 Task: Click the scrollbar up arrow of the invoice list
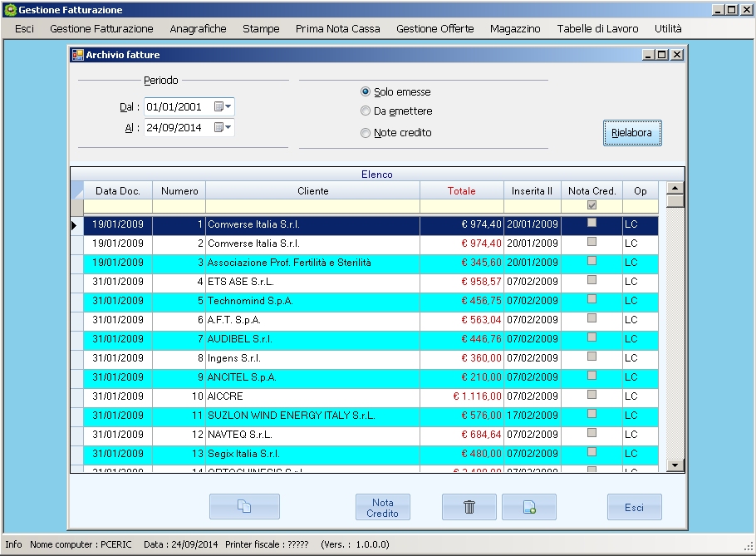[x=675, y=188]
